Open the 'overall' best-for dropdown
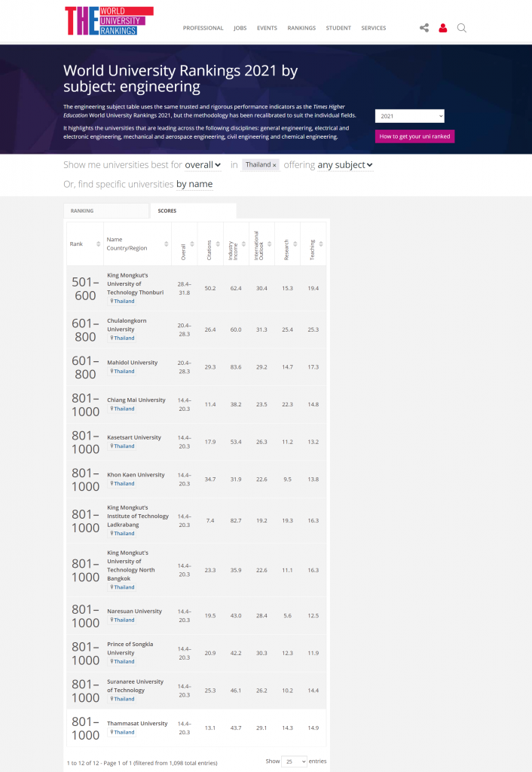The width and height of the screenshot is (532, 772). click(203, 165)
